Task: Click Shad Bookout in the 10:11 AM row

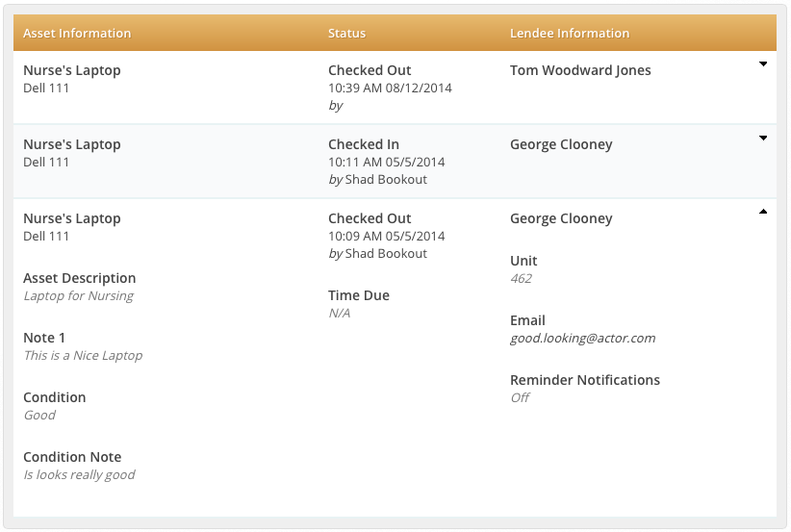Action: (x=386, y=180)
